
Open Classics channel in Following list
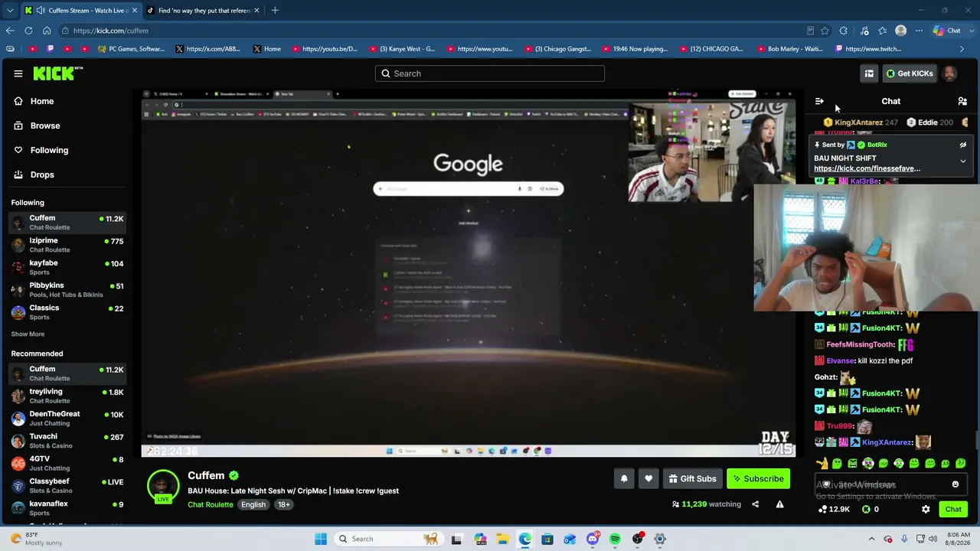point(67,311)
